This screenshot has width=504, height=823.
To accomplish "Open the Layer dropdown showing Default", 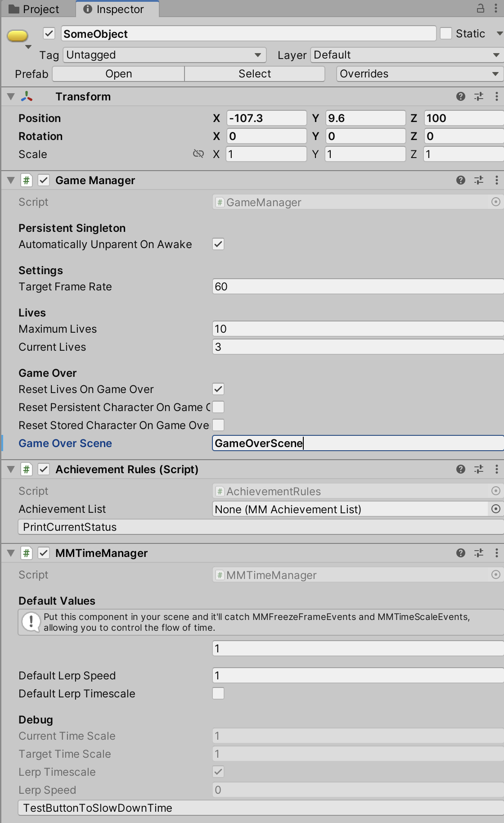I will [x=407, y=55].
